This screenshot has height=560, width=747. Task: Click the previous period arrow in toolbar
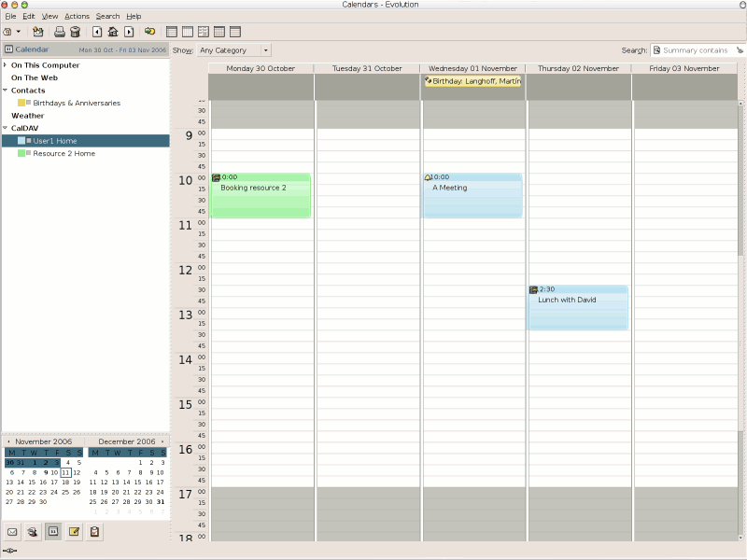(97, 32)
